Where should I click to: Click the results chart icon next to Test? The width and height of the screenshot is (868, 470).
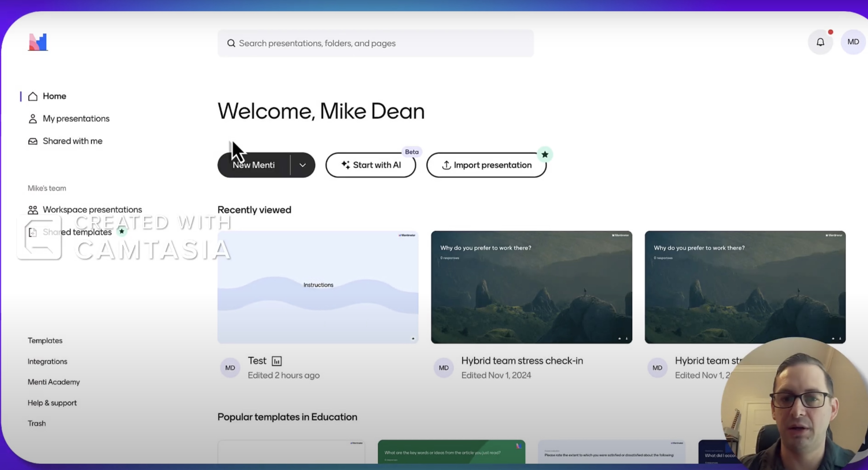click(x=277, y=361)
